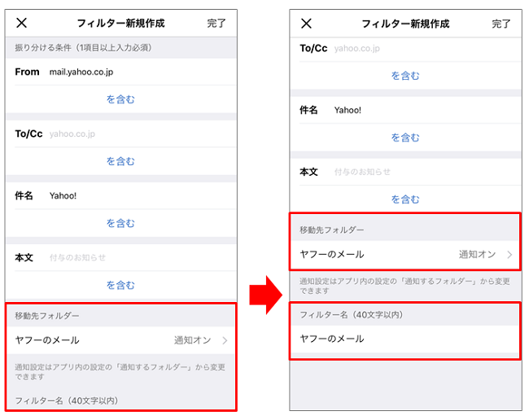Click the フィルター名（40文字以内）label on the left screen
Image resolution: width=529 pixels, height=420 pixels.
click(67, 400)
